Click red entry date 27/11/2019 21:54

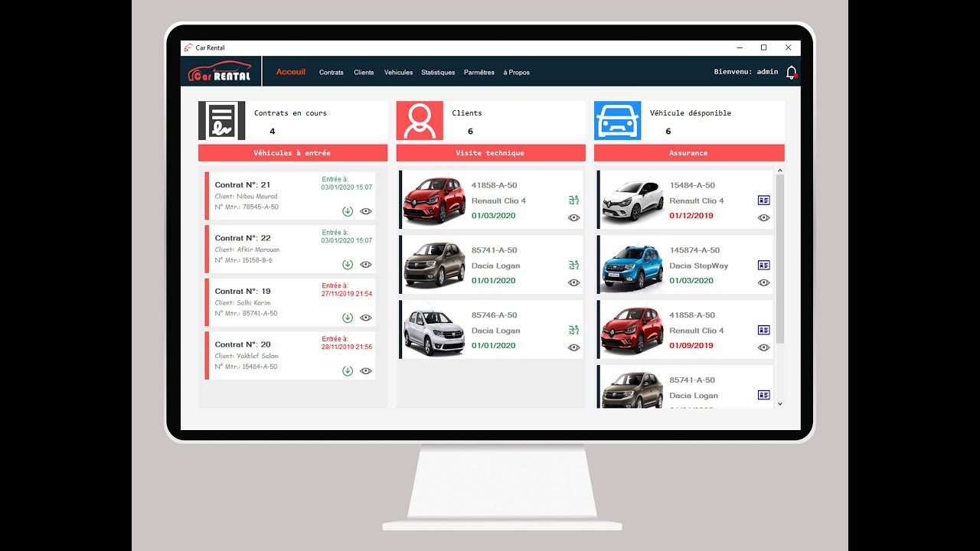pyautogui.click(x=347, y=294)
